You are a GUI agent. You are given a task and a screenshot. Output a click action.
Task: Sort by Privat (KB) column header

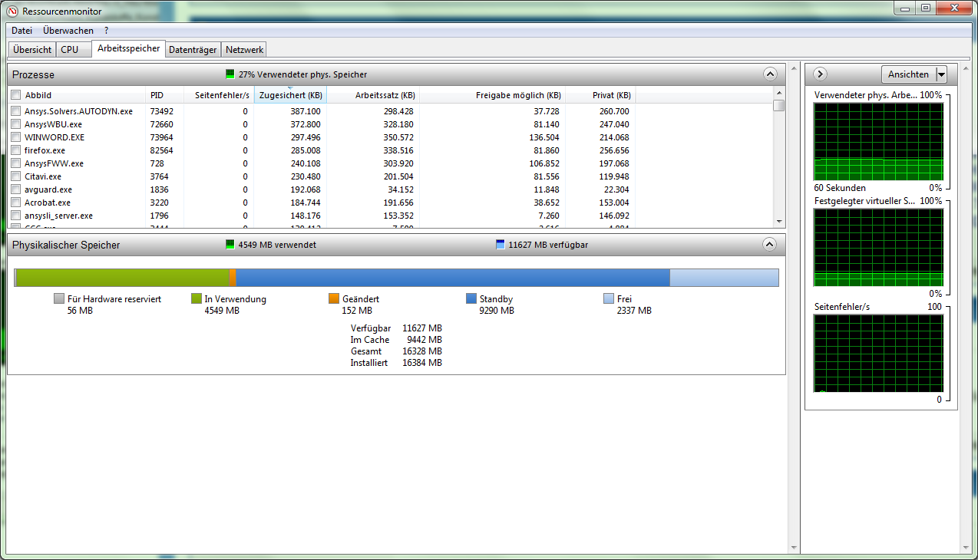(x=600, y=95)
